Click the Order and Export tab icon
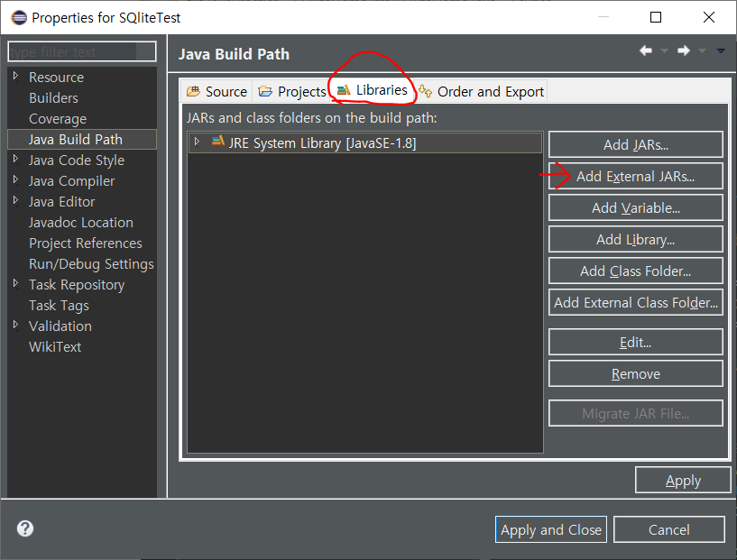 tap(425, 91)
